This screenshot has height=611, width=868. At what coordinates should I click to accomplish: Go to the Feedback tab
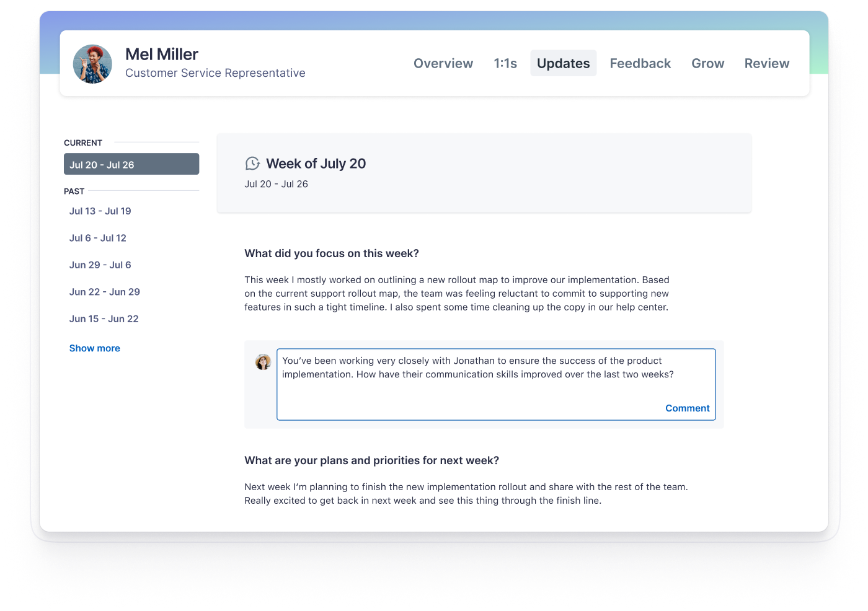coord(640,63)
